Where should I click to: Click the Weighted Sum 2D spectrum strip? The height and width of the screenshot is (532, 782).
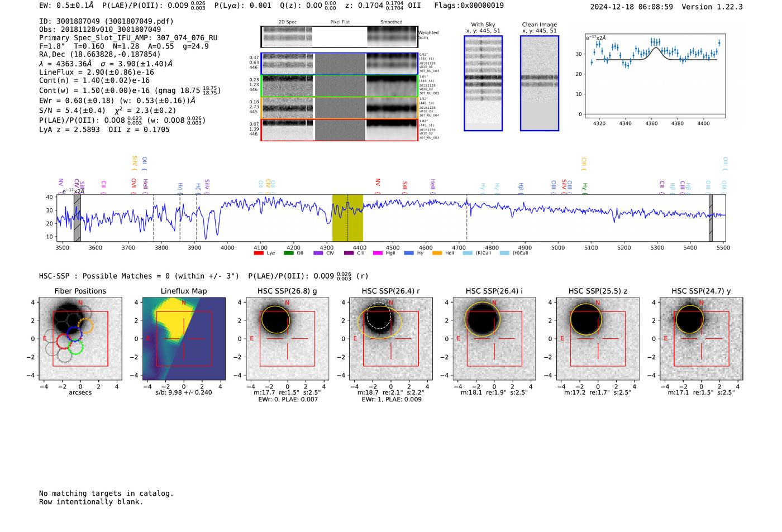(340, 37)
